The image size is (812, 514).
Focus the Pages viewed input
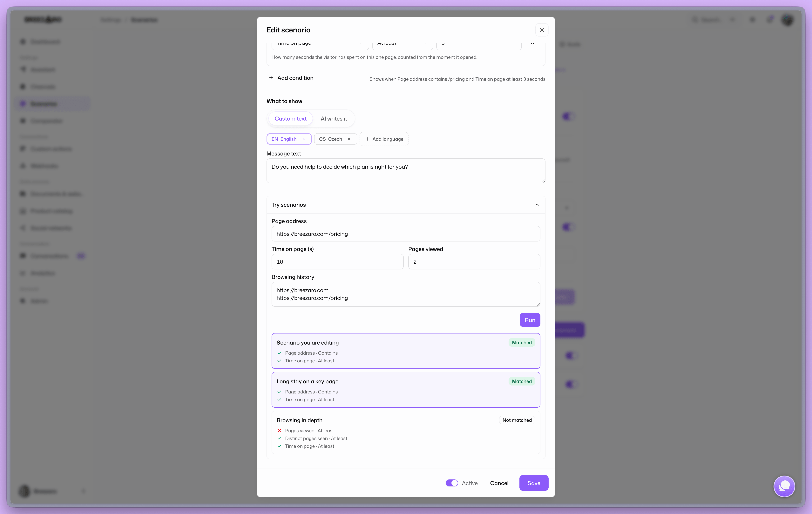coord(474,261)
